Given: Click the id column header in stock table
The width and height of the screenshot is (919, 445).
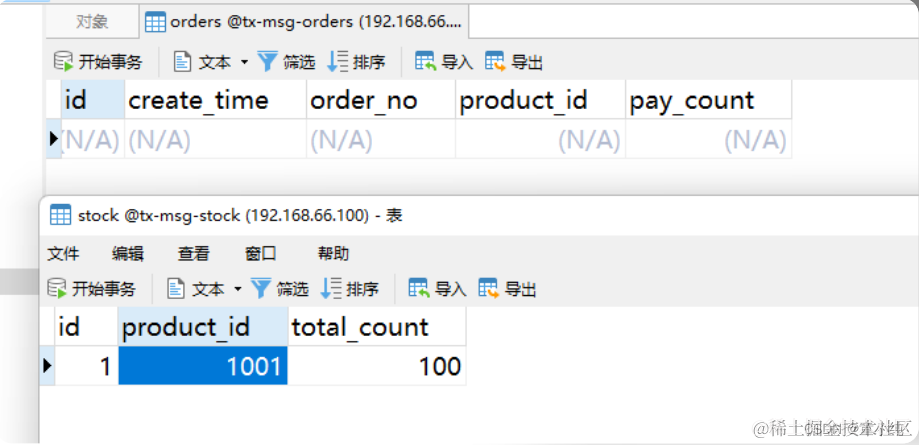Looking at the screenshot, I should coord(86,327).
